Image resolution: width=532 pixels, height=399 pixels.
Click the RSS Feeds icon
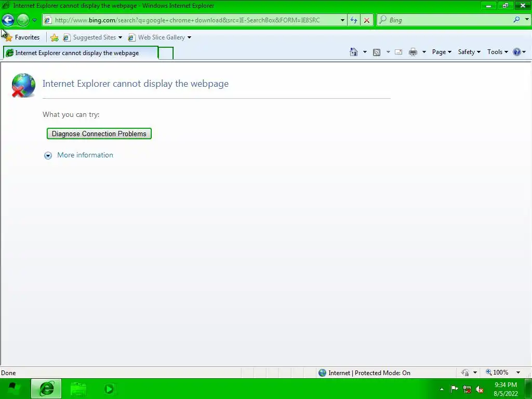click(x=377, y=52)
